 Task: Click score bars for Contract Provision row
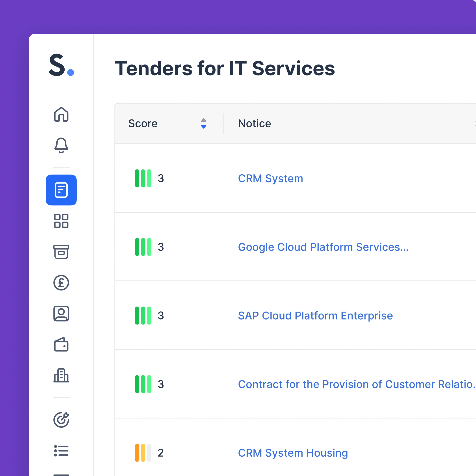[143, 384]
